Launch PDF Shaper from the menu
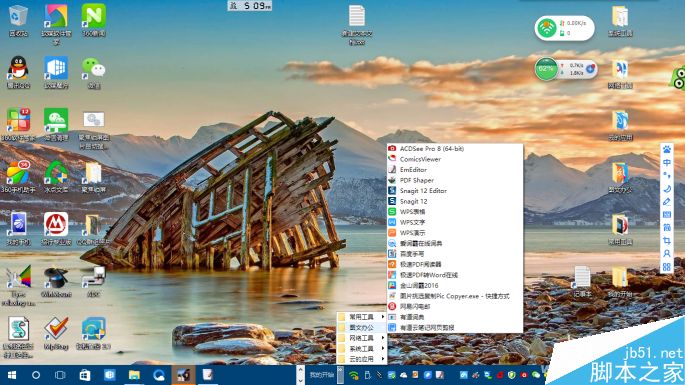Image resolution: width=685 pixels, height=385 pixels. coord(455,180)
